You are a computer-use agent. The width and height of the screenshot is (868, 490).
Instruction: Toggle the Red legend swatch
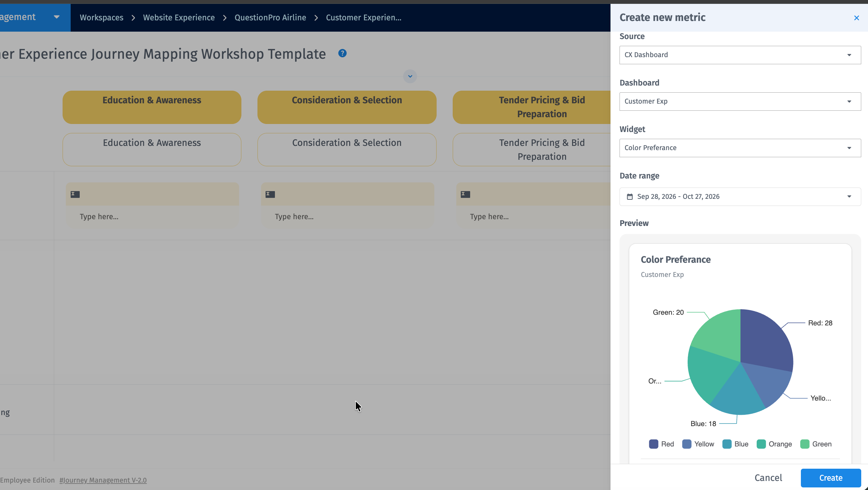[653, 444]
